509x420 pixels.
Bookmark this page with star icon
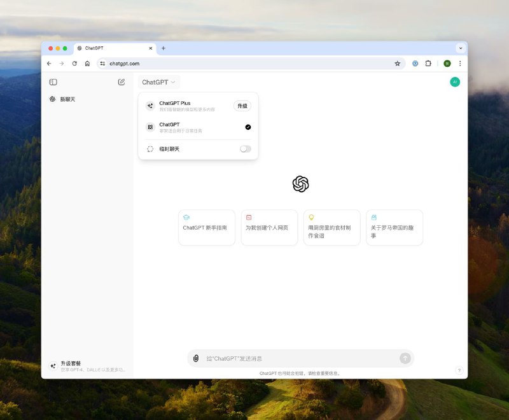(x=397, y=64)
